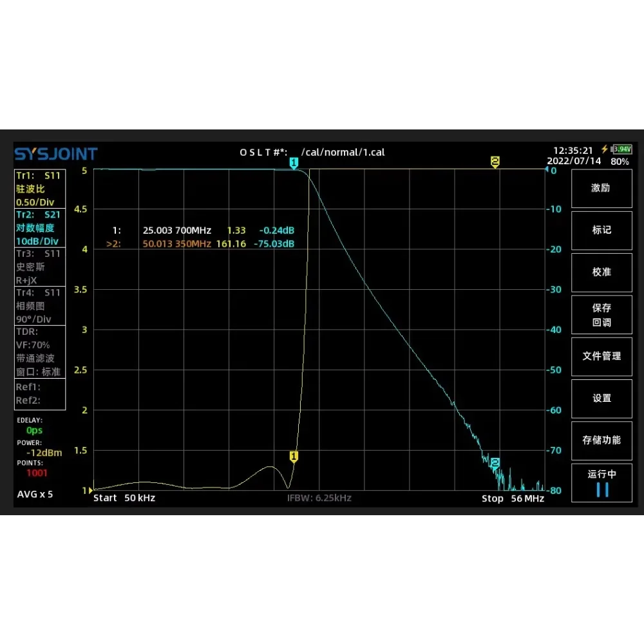644x644 pixels.
Task: Click the battery 3.94V icon
Action: tap(621, 149)
